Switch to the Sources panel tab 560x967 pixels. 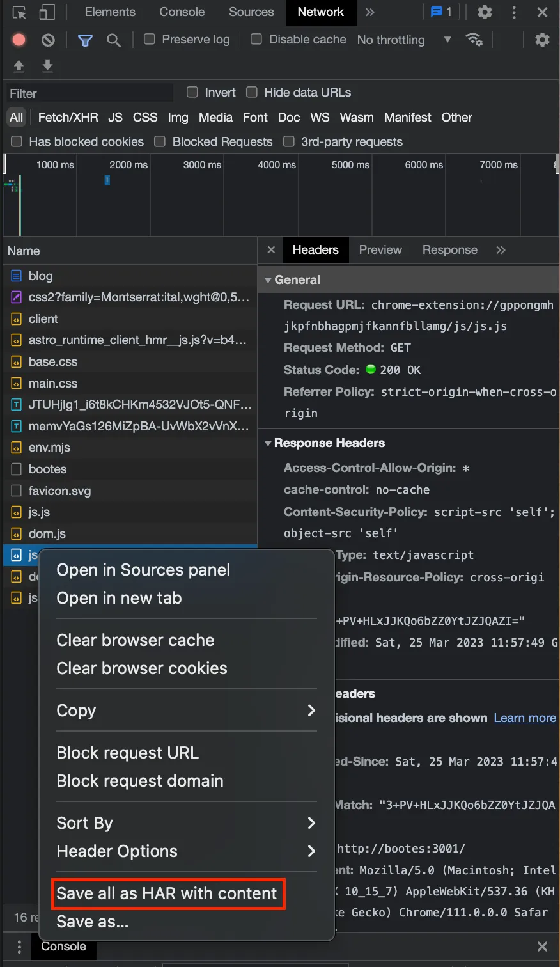click(251, 12)
